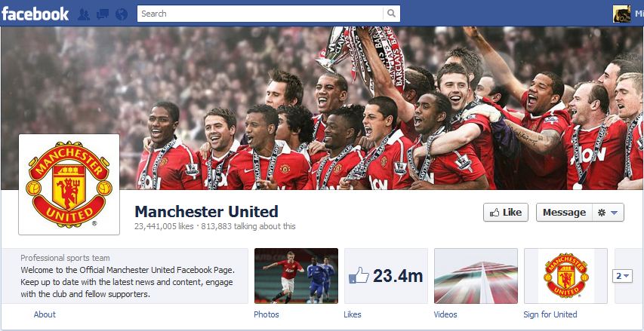Open the About link
This screenshot has height=331, width=644.
pyautogui.click(x=45, y=314)
